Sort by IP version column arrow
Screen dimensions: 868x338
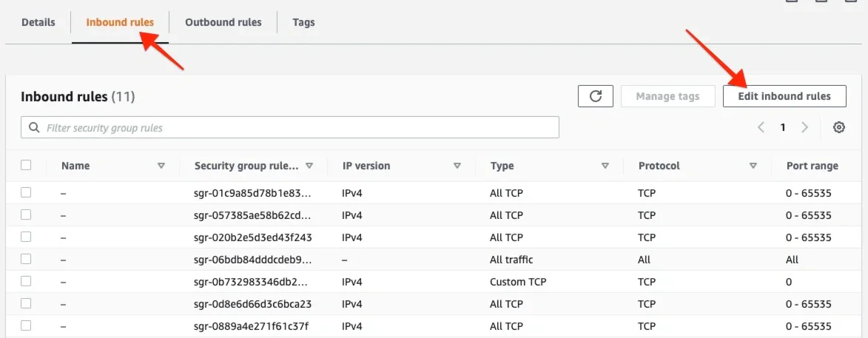pyautogui.click(x=457, y=166)
